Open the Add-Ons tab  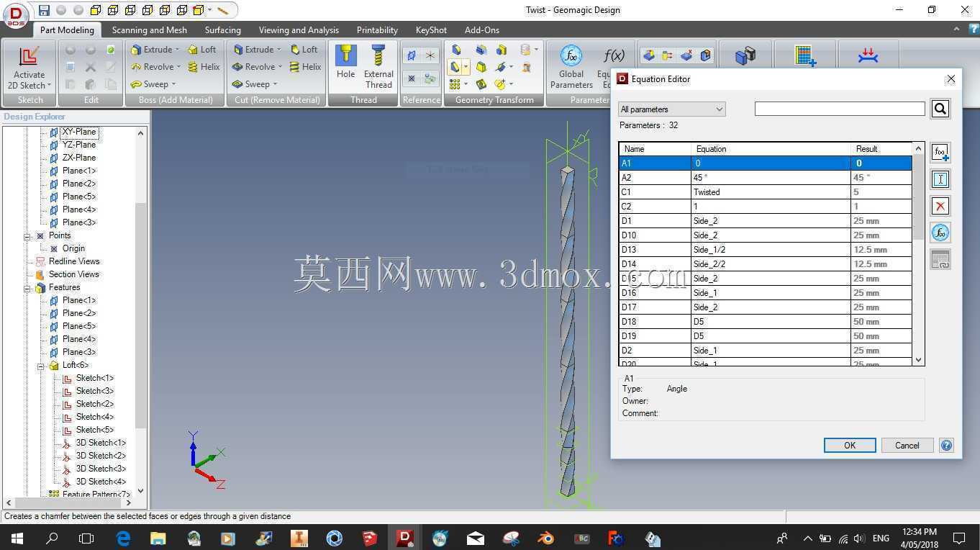482,30
